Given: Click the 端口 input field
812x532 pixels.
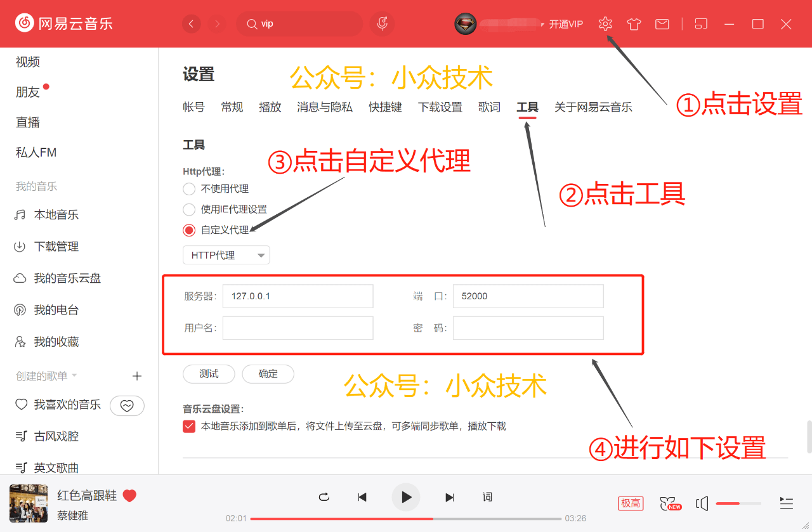Looking at the screenshot, I should coord(528,296).
